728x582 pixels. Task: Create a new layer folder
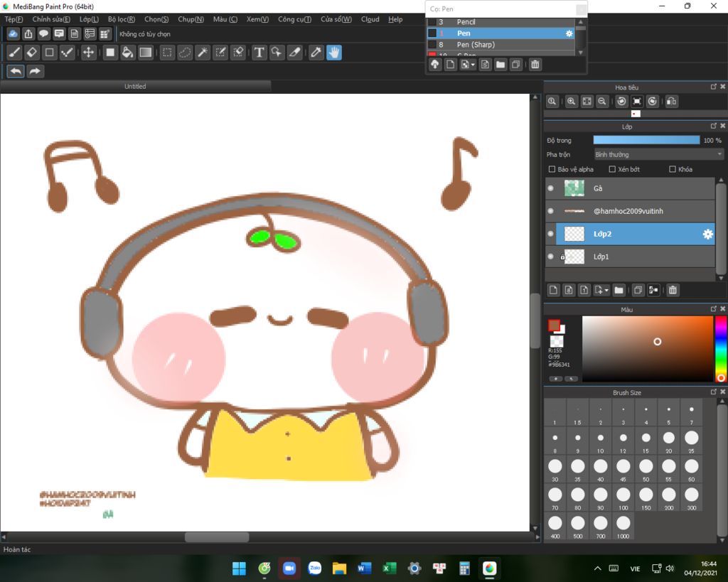[619, 291]
